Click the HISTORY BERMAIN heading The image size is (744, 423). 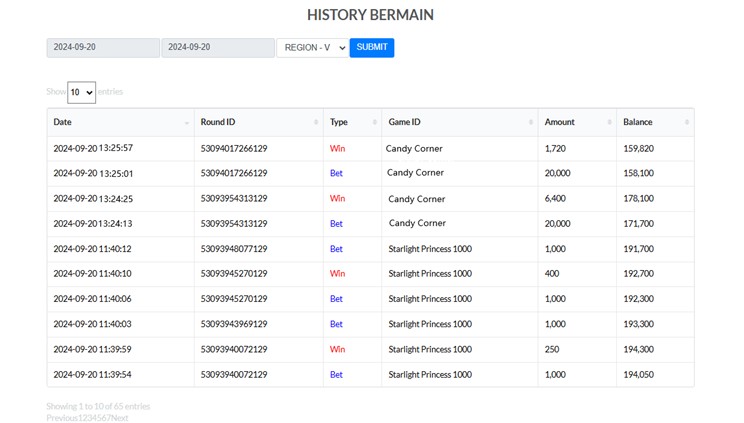(370, 15)
